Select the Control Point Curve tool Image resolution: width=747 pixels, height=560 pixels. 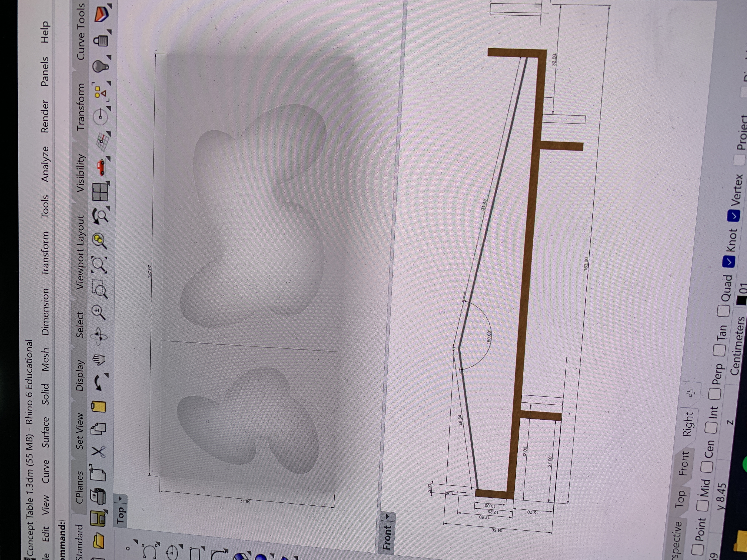point(149,552)
